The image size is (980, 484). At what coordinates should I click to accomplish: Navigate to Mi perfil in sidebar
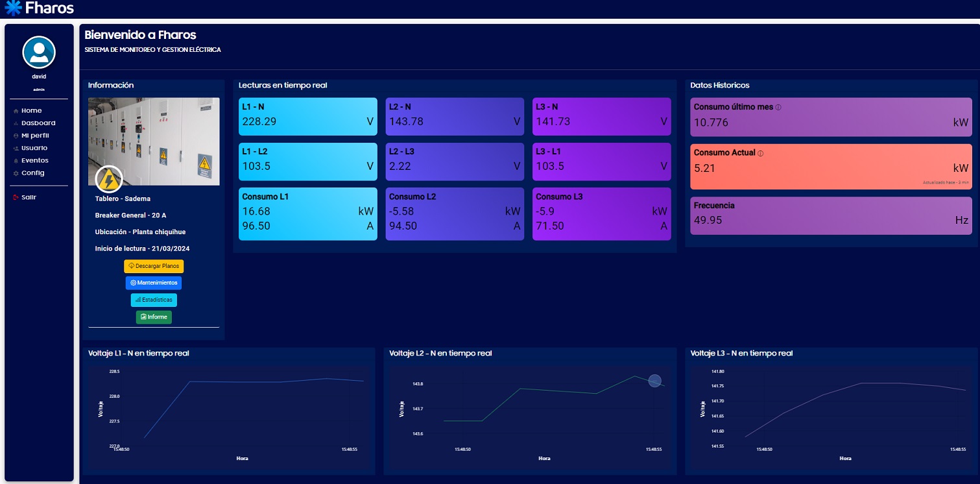pos(35,136)
